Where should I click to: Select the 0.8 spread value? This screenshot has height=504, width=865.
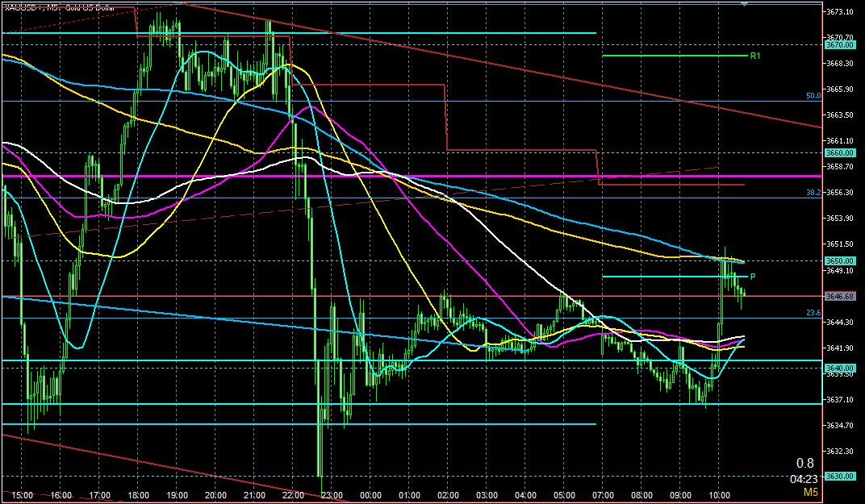click(805, 463)
